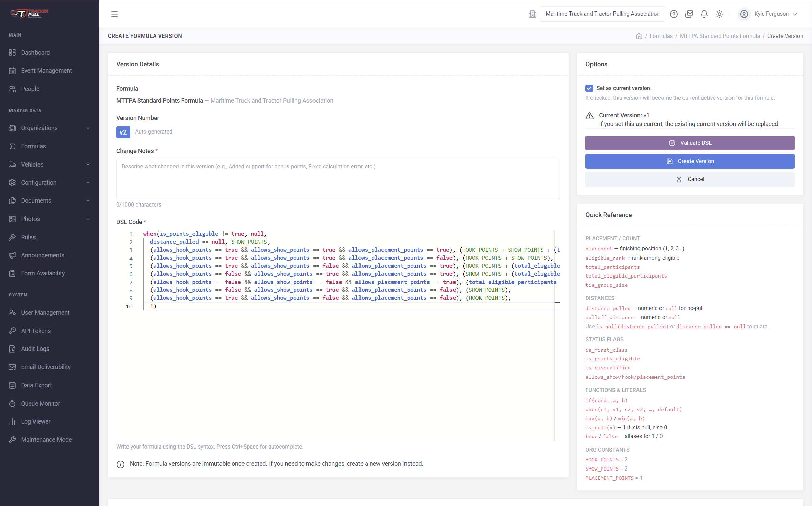This screenshot has width=812, height=506.
Task: Click the tie_group_size reference entry
Action: [x=606, y=285]
